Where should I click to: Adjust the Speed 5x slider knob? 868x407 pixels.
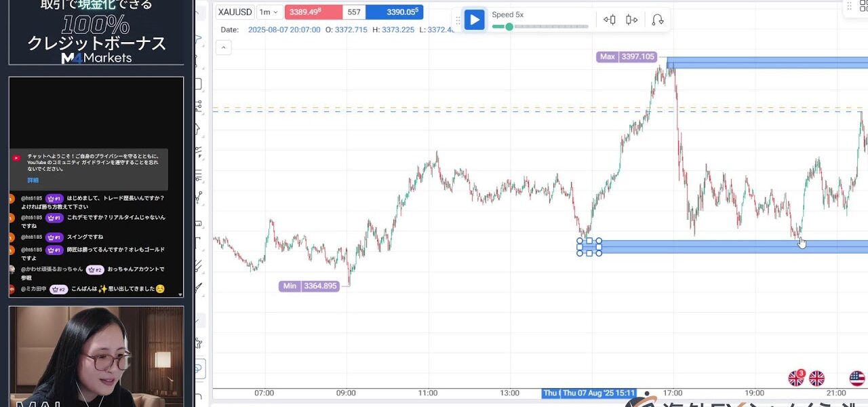coord(509,27)
